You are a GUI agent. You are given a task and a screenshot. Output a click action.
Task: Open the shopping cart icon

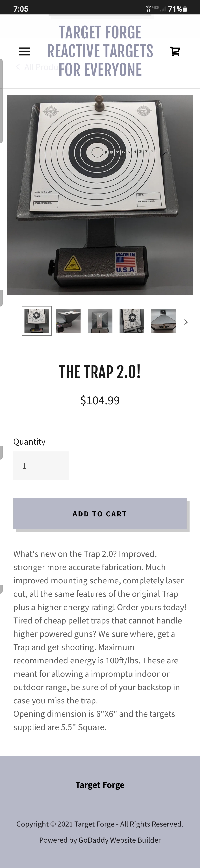(x=175, y=51)
